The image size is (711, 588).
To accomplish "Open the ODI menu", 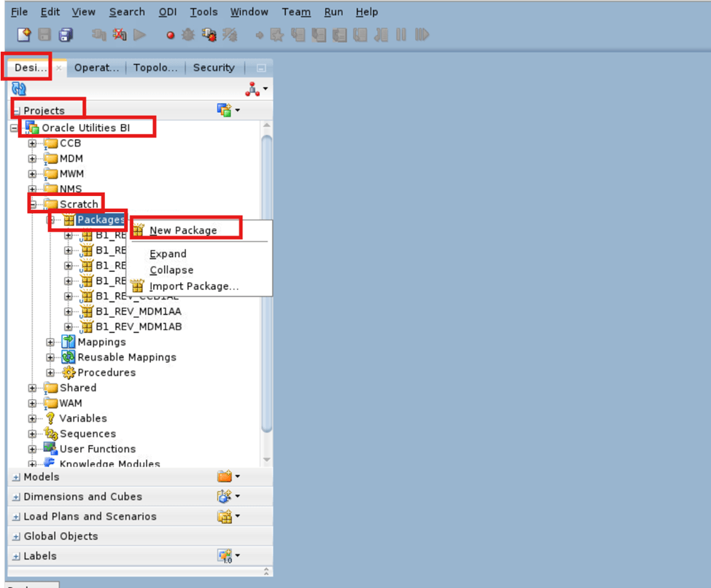I will [x=167, y=12].
